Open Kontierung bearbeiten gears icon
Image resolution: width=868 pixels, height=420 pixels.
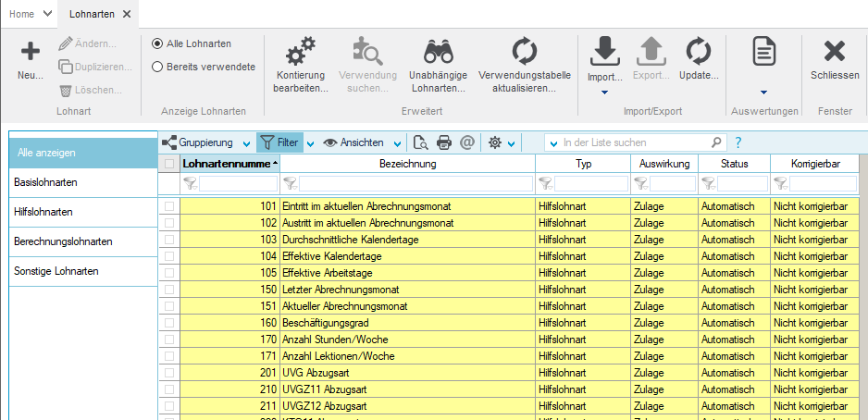coord(301,51)
